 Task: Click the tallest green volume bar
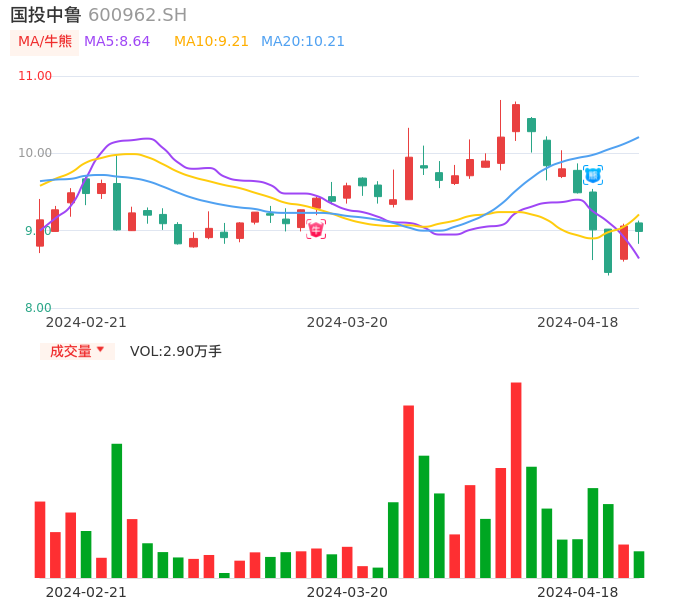point(116,511)
